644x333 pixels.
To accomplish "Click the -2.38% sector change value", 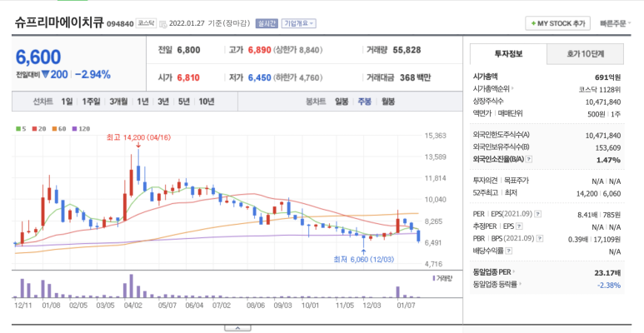I will (x=609, y=285).
